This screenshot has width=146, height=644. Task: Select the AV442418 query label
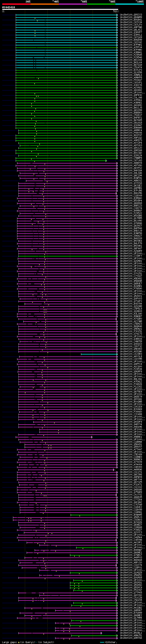(x=8, y=8)
